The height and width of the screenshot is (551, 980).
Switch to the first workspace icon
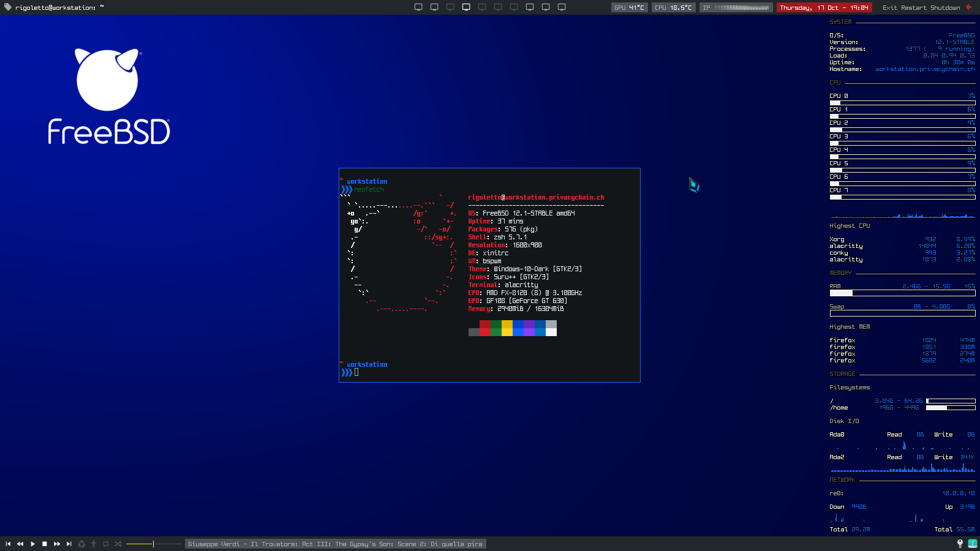[418, 7]
